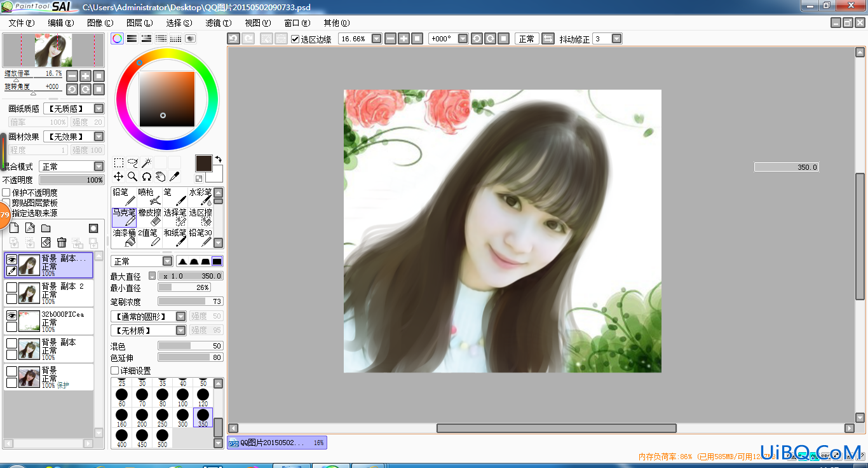Select the rectangular selection tool
The height and width of the screenshot is (468, 868).
[119, 163]
